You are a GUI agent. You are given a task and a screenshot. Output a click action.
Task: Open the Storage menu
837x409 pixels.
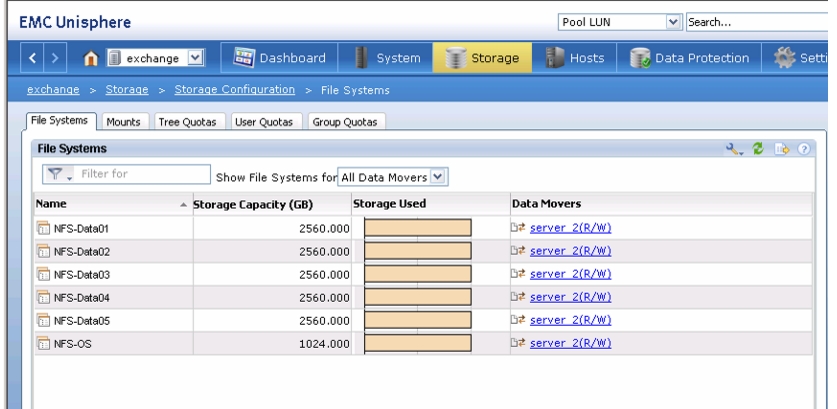[482, 58]
